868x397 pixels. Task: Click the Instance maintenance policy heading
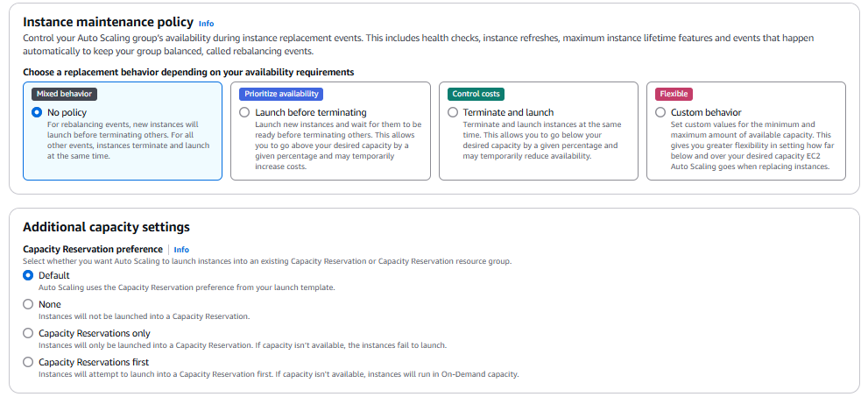tap(107, 22)
